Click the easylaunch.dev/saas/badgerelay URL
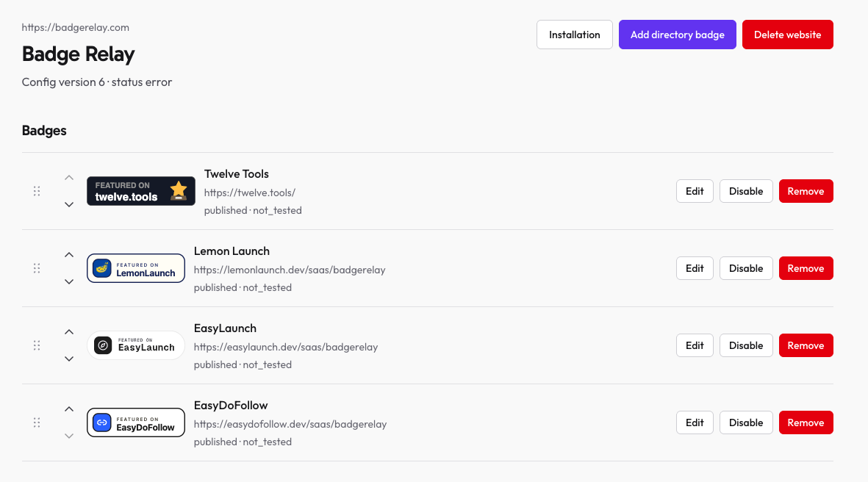Screen dimensions: 868x482 286,347
